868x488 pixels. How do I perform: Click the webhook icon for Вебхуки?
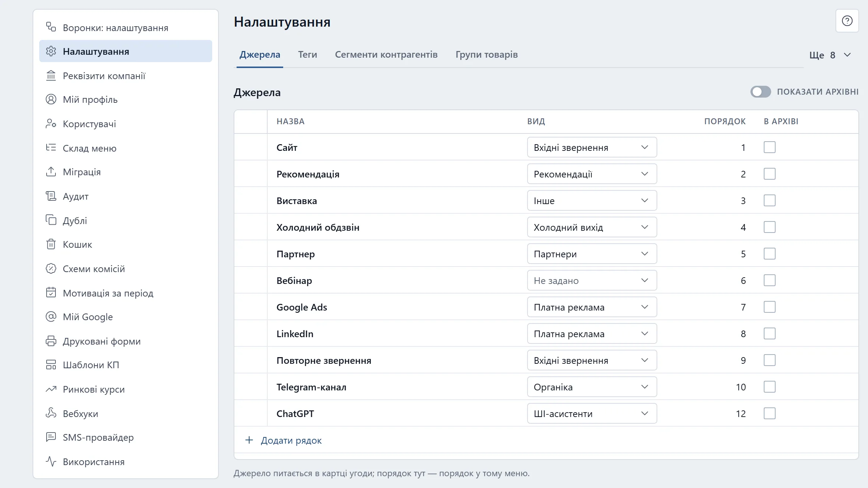51,413
